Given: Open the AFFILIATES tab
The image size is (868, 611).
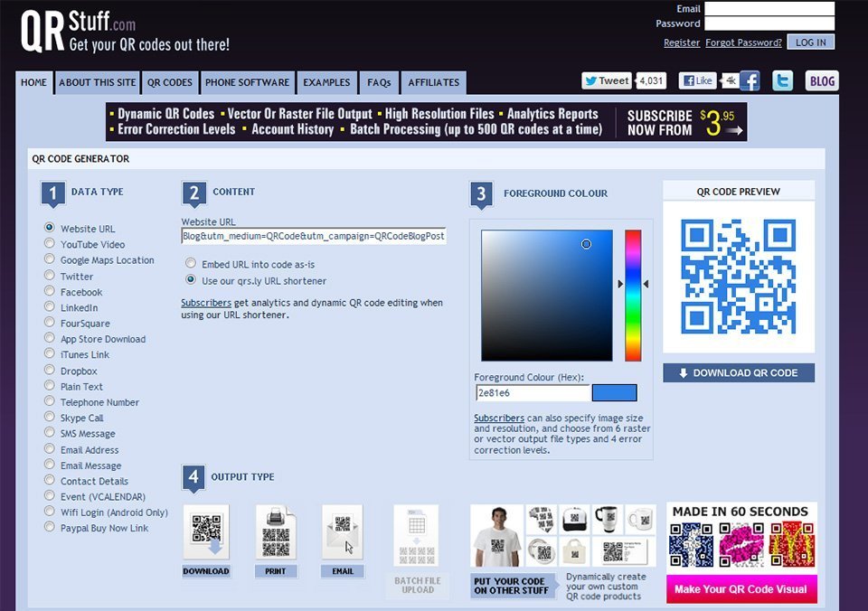Looking at the screenshot, I should [433, 82].
